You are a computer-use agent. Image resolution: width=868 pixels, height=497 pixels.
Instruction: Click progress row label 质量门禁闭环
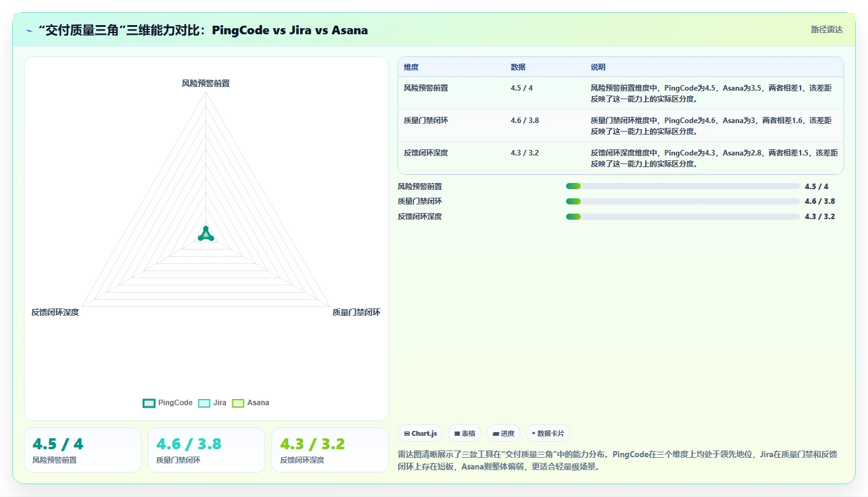420,201
